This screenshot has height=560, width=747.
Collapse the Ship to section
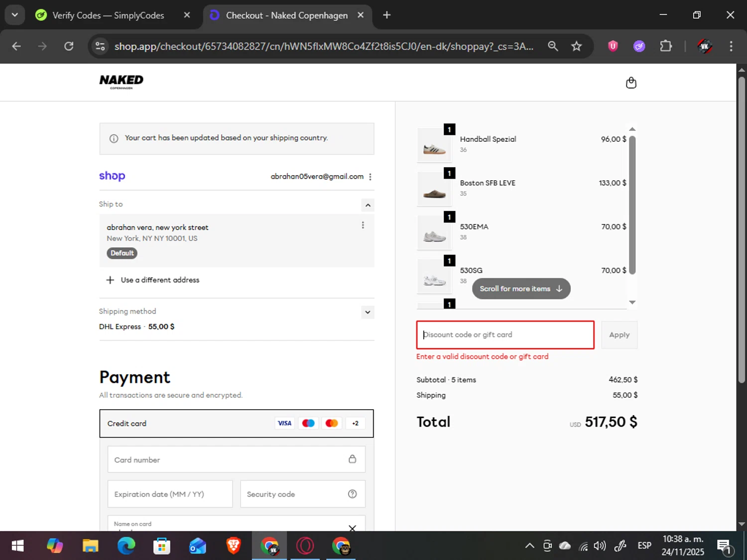pyautogui.click(x=368, y=205)
